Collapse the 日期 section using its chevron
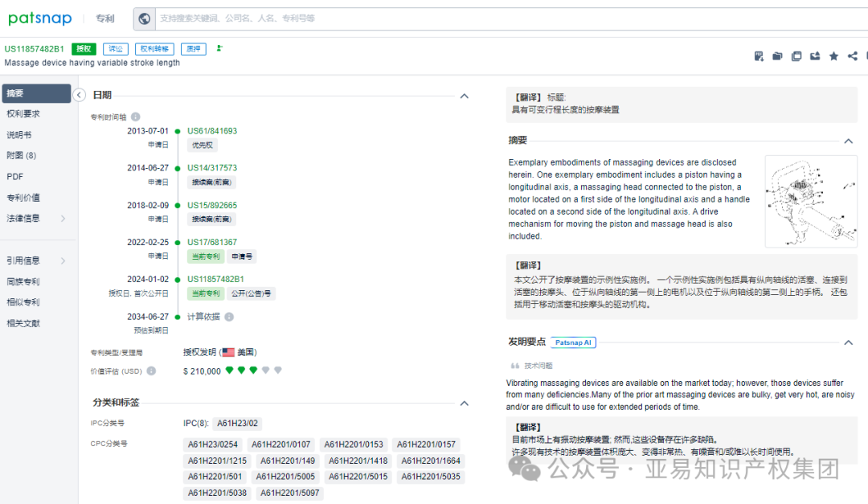The height and width of the screenshot is (504, 868). tap(465, 95)
